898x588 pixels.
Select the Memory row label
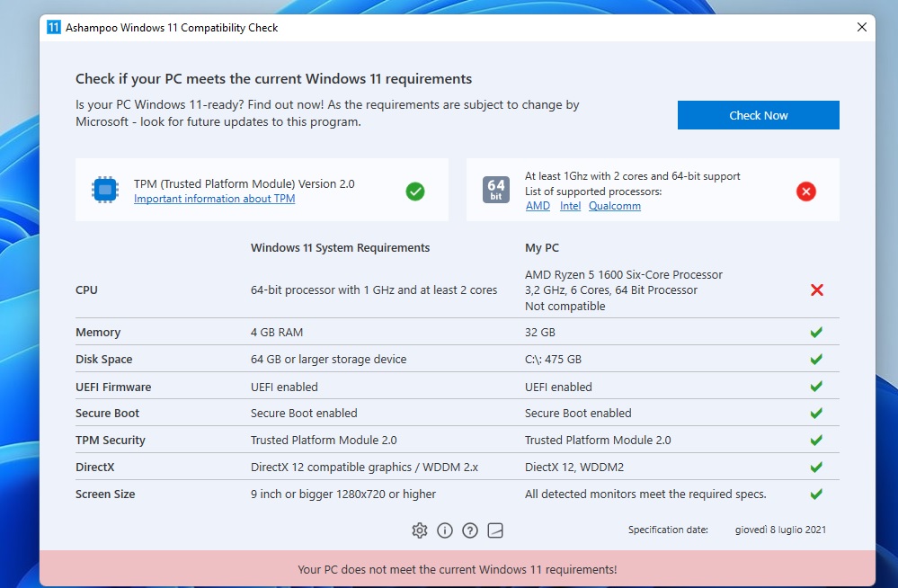[x=98, y=333]
